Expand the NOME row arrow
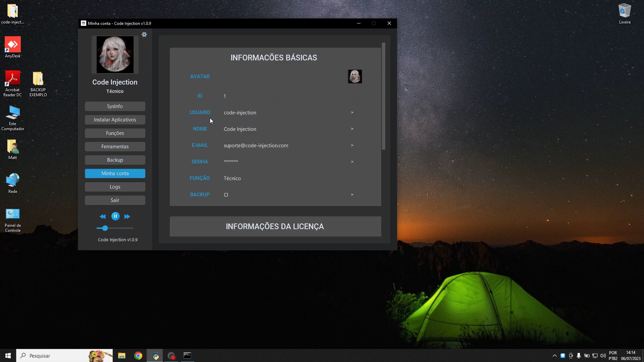 tap(352, 129)
